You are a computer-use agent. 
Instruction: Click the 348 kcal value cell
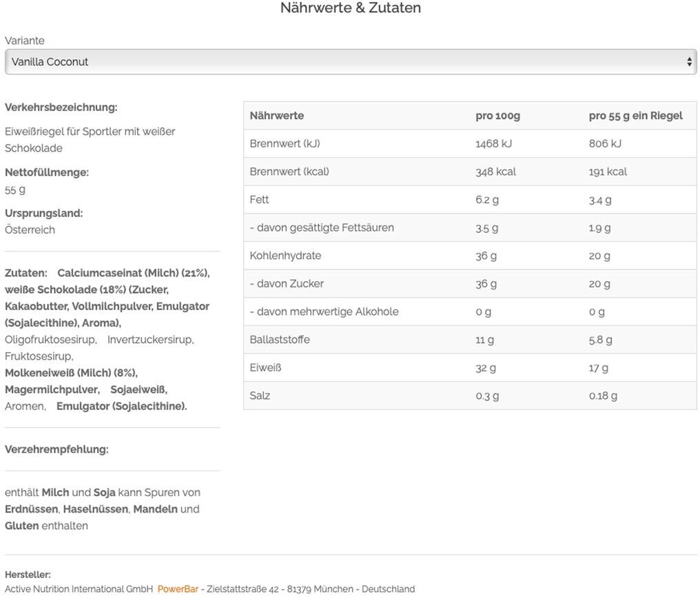click(x=495, y=172)
